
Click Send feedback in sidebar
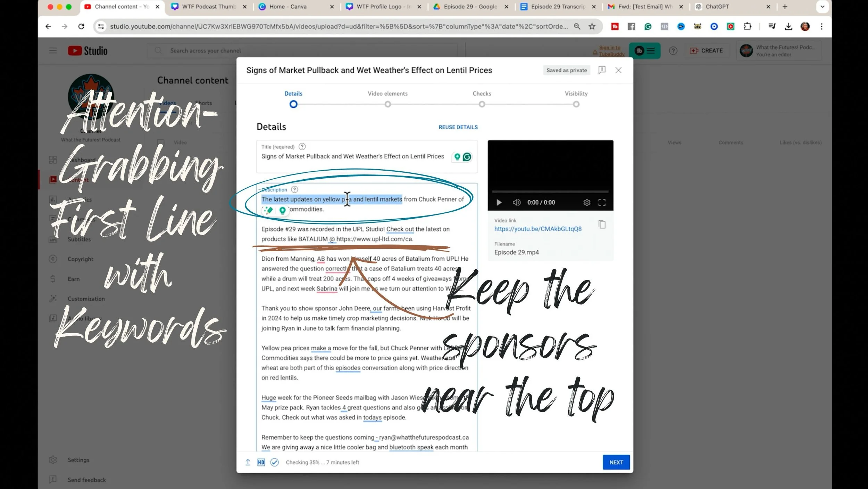[87, 480]
